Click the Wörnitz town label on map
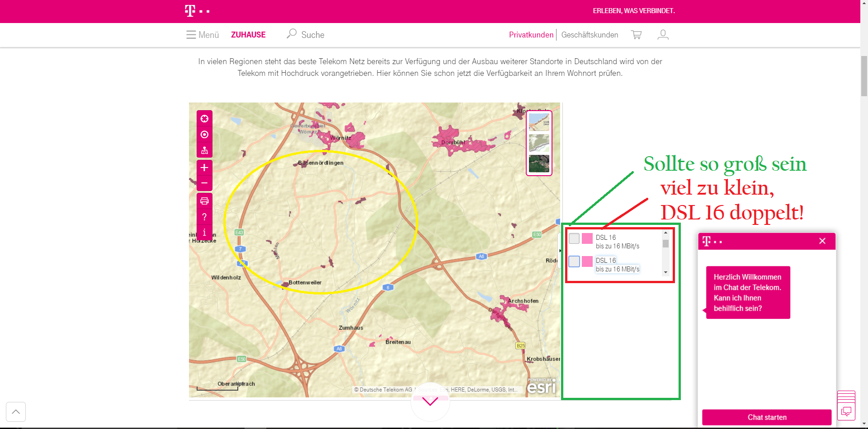Viewport: 868px width, 429px height. tap(340, 138)
